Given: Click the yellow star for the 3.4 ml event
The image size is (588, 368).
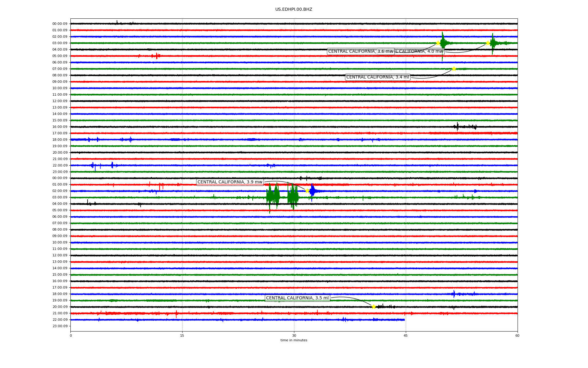Looking at the screenshot, I should (x=454, y=69).
